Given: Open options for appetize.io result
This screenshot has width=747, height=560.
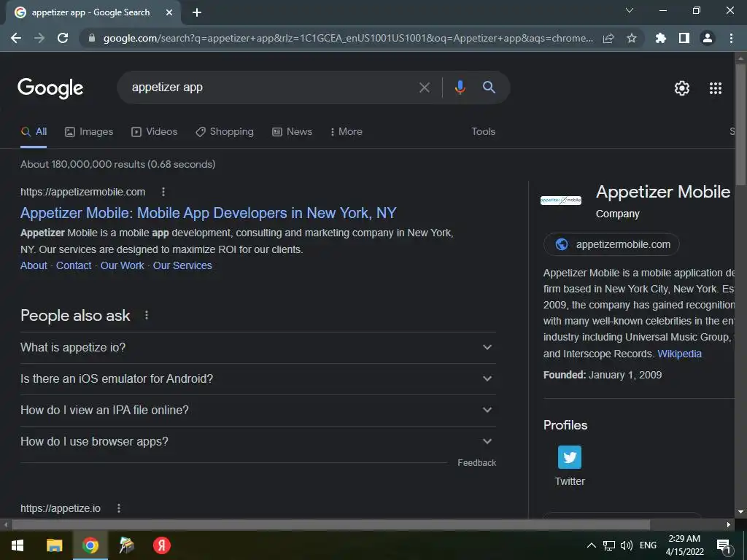Looking at the screenshot, I should (x=119, y=508).
